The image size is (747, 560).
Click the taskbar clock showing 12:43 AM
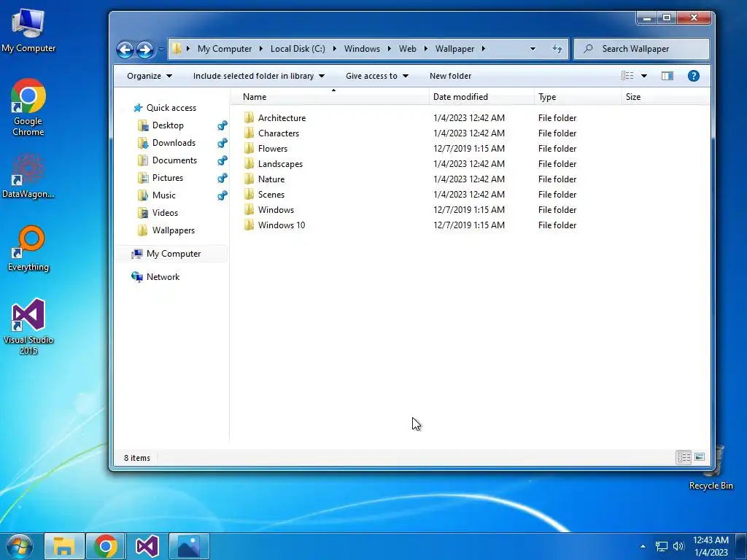point(711,546)
